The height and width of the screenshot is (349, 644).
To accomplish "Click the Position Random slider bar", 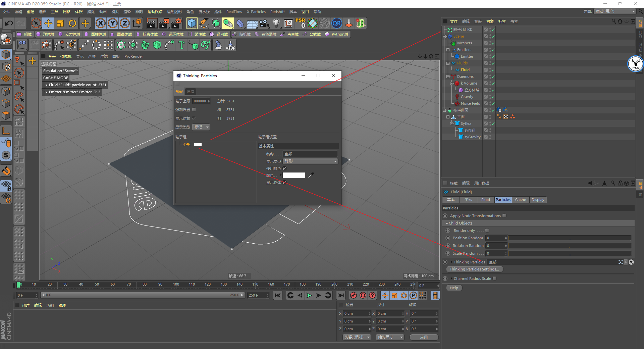I will pyautogui.click(x=569, y=238).
